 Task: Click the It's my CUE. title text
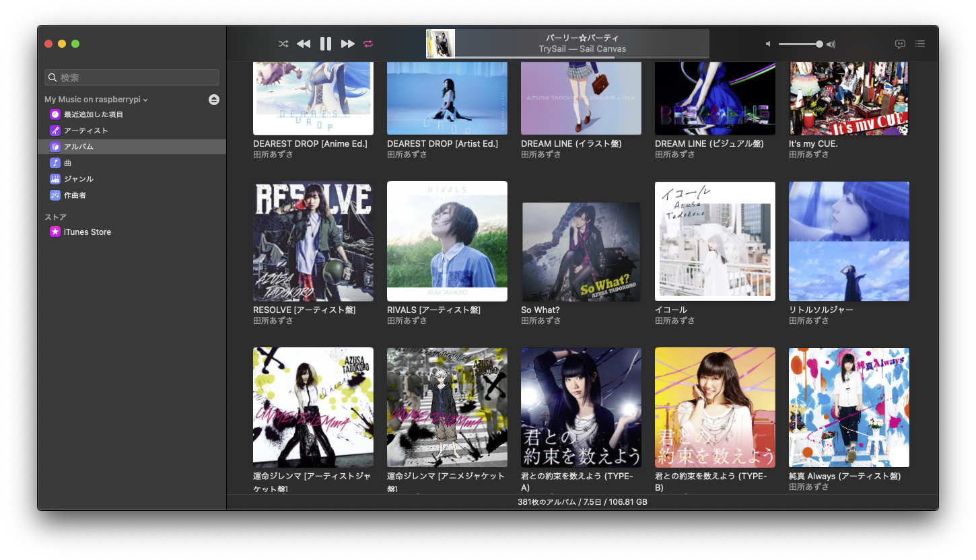(813, 144)
